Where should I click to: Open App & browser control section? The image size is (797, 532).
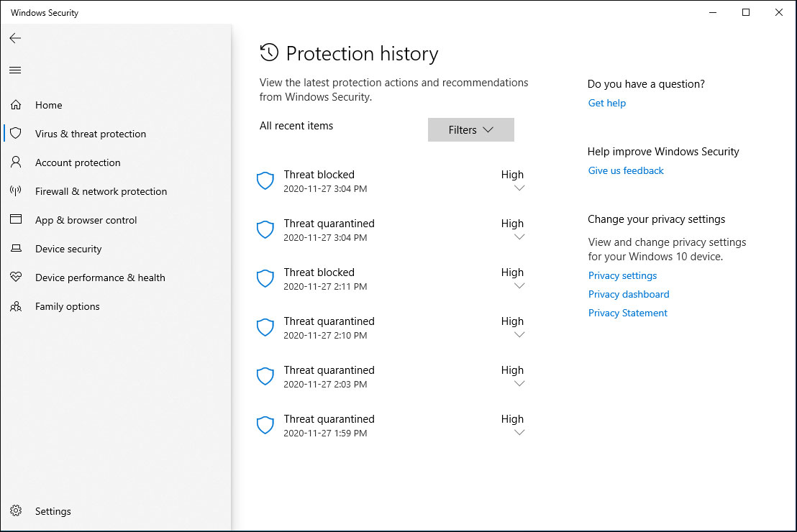86,220
